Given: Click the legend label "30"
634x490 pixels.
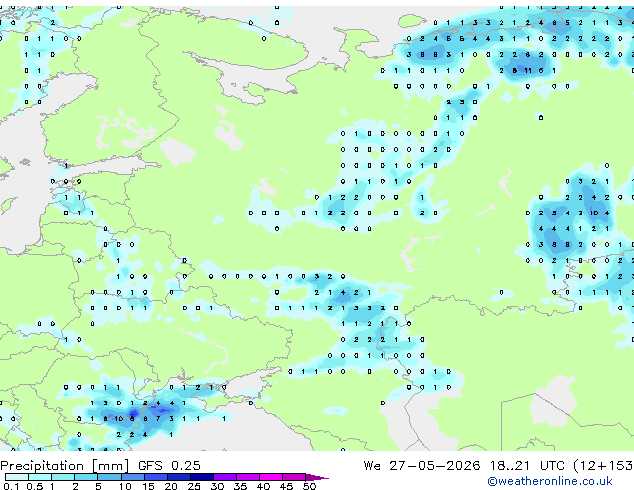Looking at the screenshot, I should tap(217, 486).
